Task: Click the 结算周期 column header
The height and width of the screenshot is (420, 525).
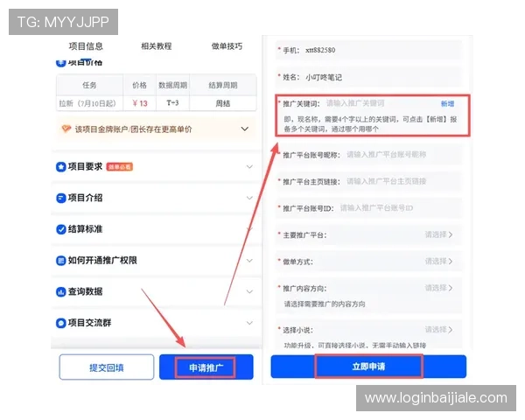Action: tap(223, 86)
